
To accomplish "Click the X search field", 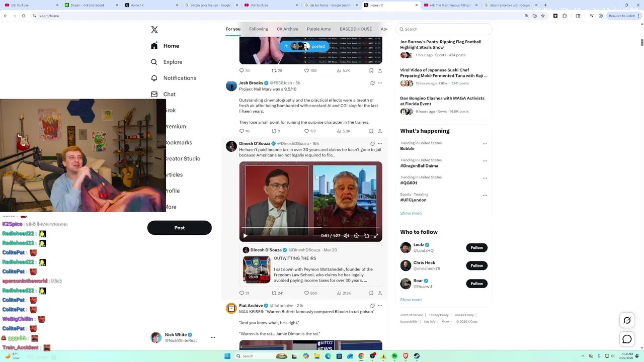I will [x=444, y=29].
